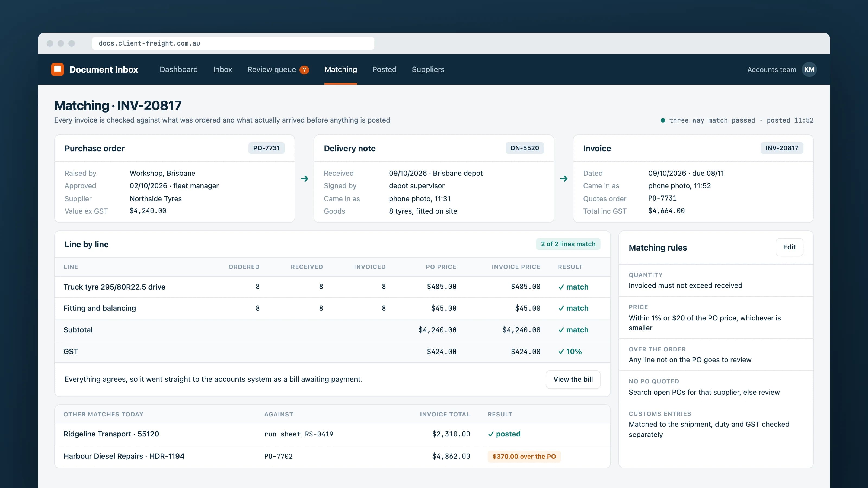
Task: Open the Suppliers tab
Action: click(428, 69)
